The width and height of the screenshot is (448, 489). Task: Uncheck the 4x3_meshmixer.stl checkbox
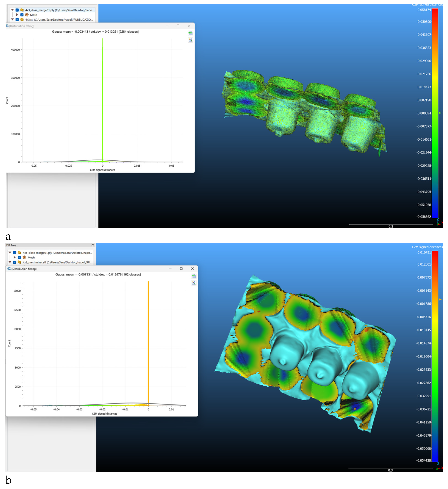coord(15,262)
